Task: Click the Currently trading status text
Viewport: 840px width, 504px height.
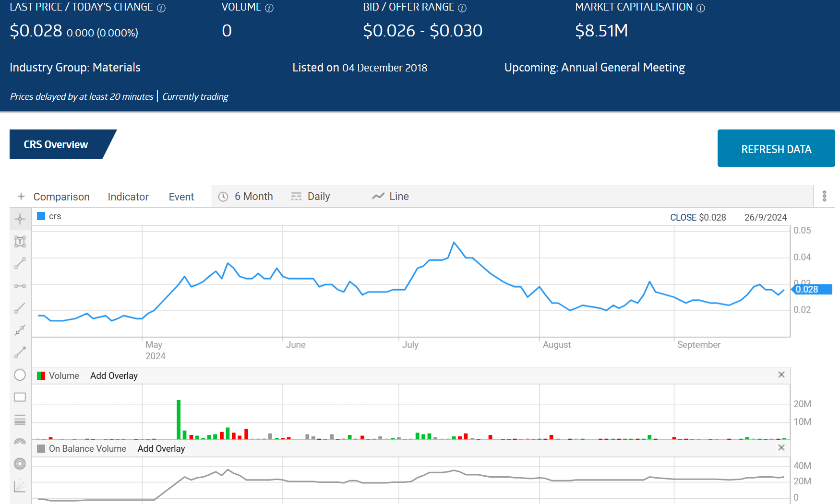Action: (x=195, y=96)
